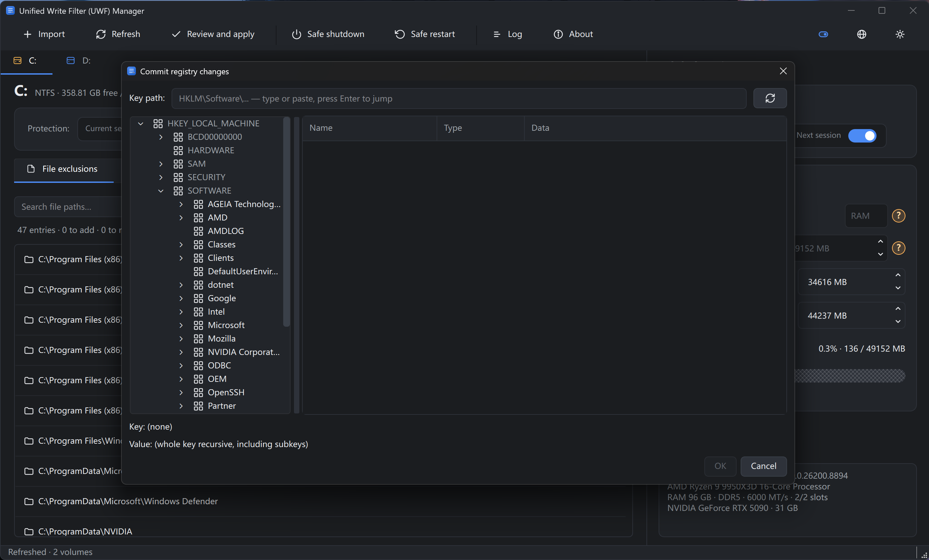
Task: Expand the Classes key
Action: click(181, 245)
